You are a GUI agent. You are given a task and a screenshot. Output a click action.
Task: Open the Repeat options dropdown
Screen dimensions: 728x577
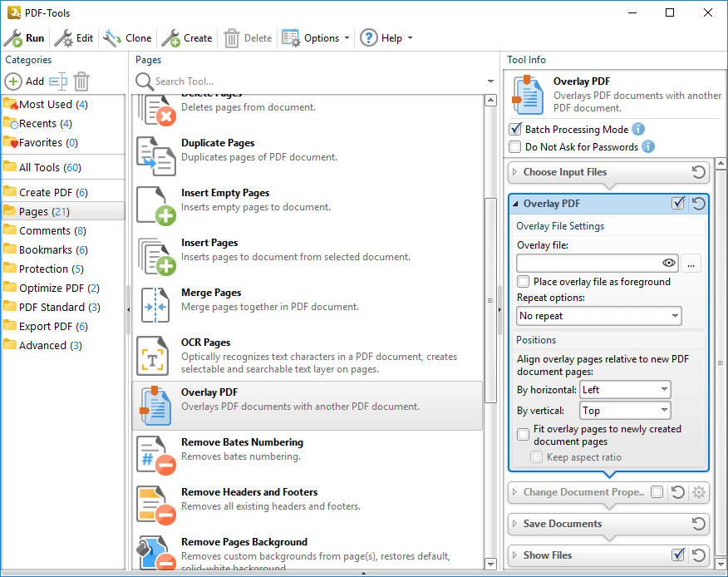(598, 316)
